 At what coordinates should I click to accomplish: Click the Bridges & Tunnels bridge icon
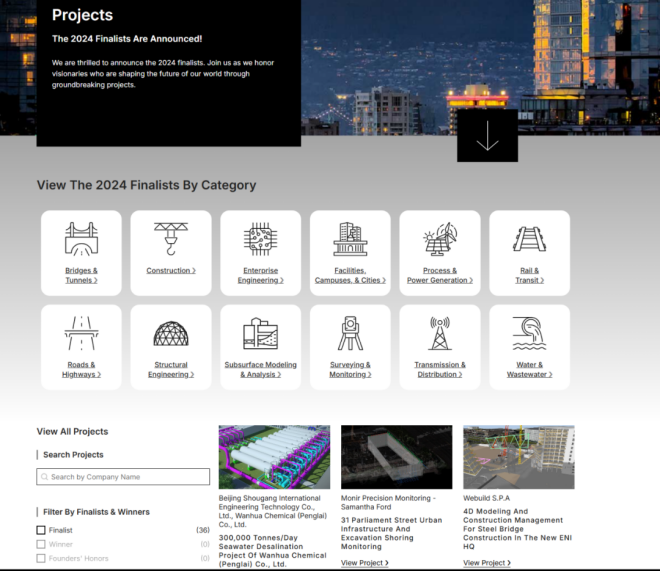tap(81, 240)
